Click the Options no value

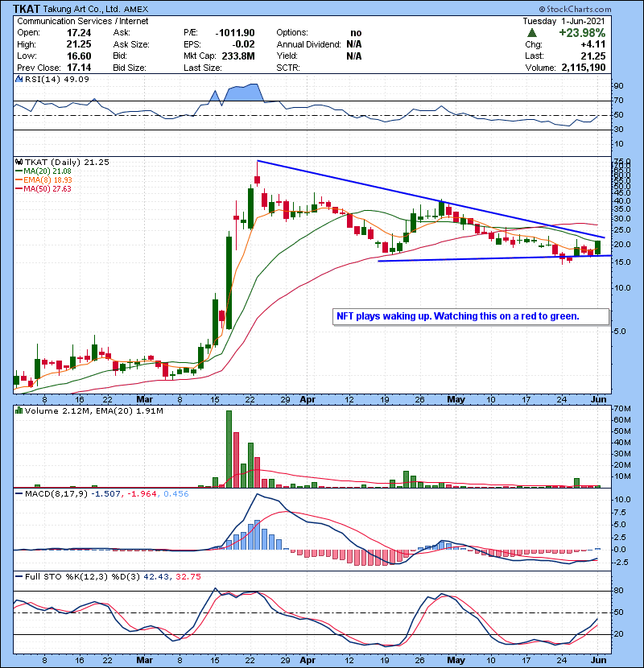tap(356, 33)
